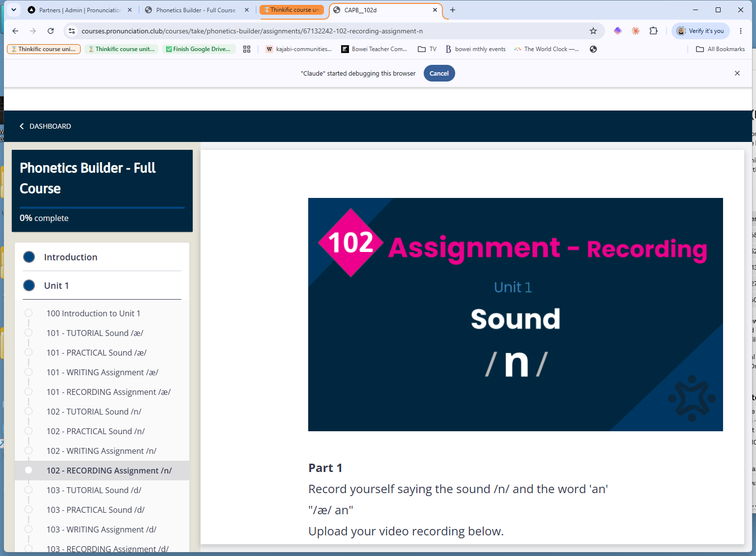756x556 pixels.
Task: Cancel the Claude debugging session
Action: click(x=439, y=73)
